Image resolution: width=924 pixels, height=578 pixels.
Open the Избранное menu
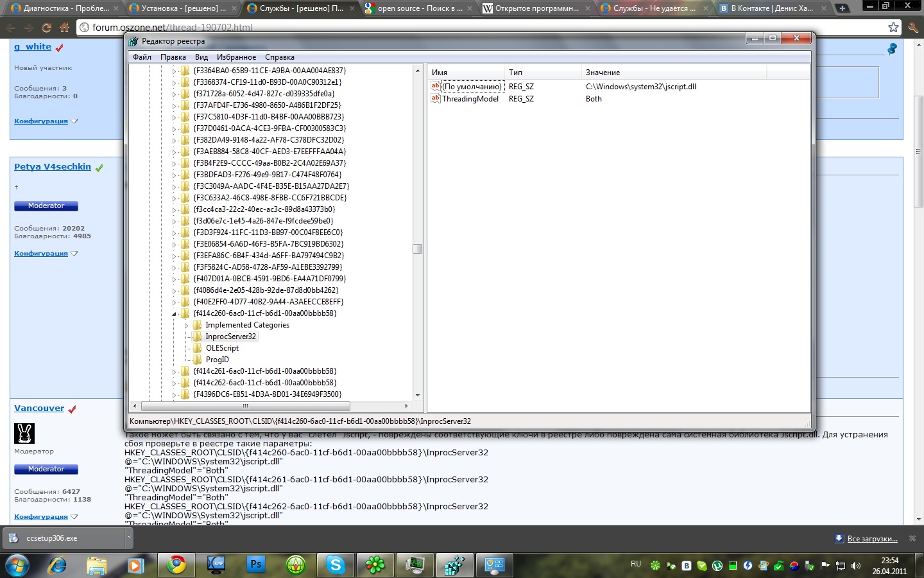click(236, 57)
